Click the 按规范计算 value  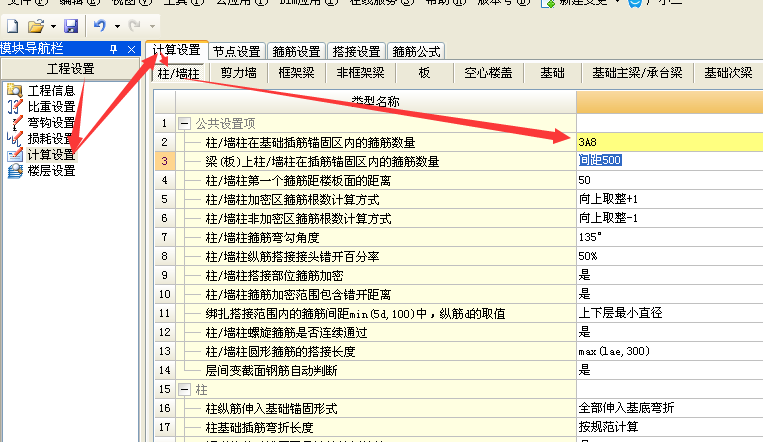(608, 427)
